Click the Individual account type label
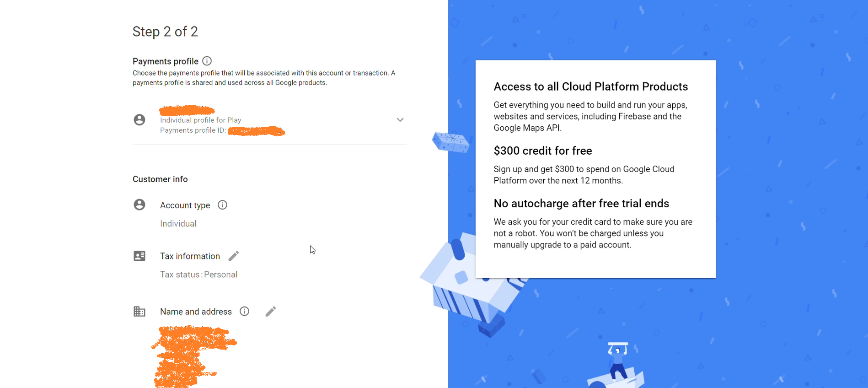Screen dimensions: 868x388 (x=178, y=223)
